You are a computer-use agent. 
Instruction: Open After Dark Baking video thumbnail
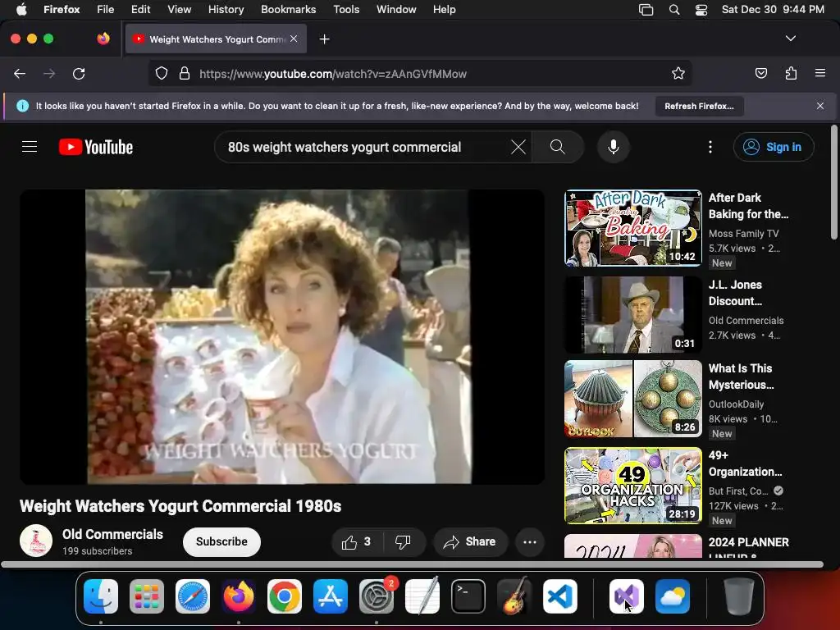(633, 228)
